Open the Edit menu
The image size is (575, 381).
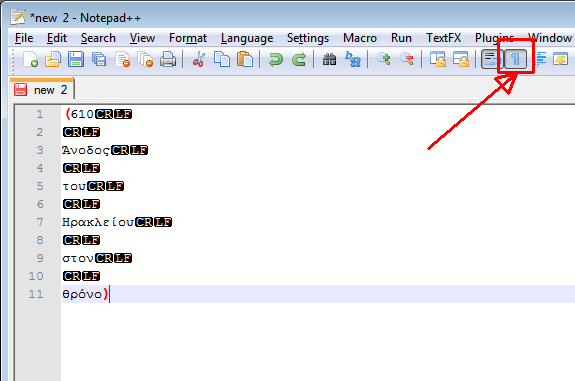[x=57, y=38]
